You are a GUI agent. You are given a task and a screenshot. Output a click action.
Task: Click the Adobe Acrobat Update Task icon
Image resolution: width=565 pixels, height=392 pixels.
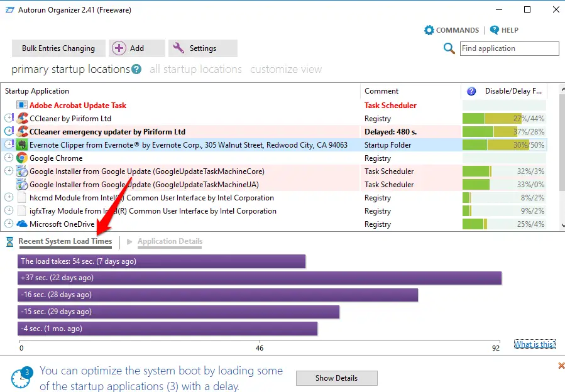22,105
